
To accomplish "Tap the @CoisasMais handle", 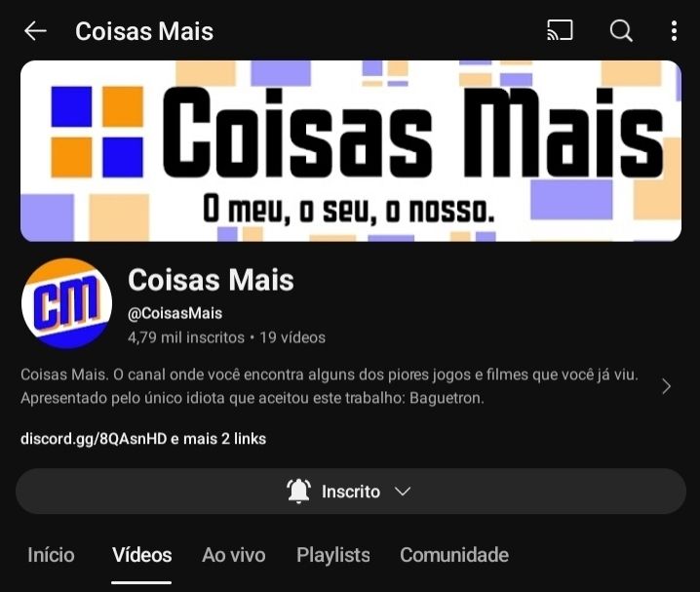I will point(175,313).
